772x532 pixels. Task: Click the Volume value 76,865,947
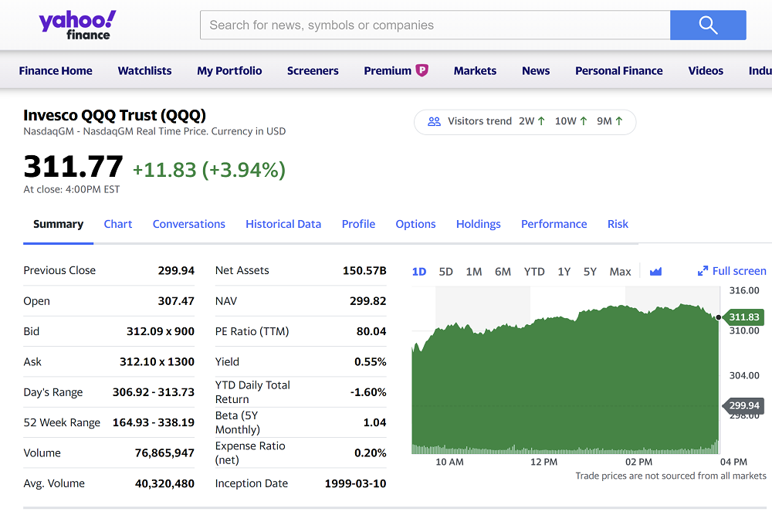click(x=164, y=453)
